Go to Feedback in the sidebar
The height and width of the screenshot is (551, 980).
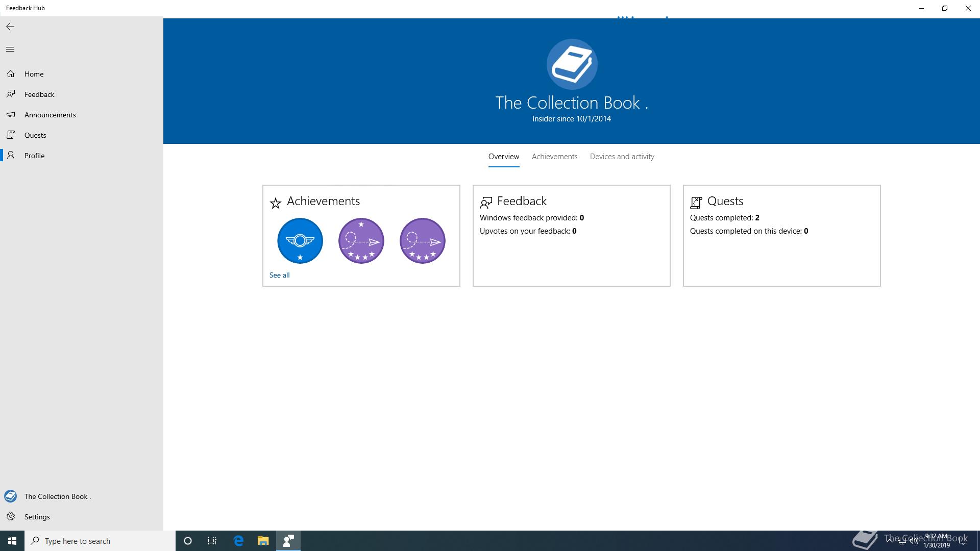tap(39, 94)
